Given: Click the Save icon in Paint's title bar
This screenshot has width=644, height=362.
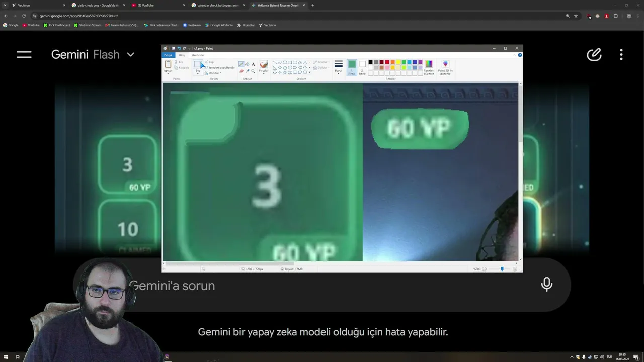Looking at the screenshot, I should point(173,48).
